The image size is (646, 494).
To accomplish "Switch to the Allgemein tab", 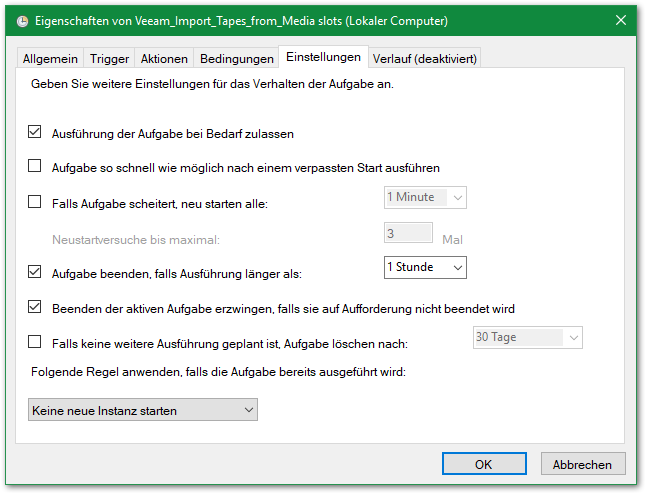I will (x=50, y=59).
